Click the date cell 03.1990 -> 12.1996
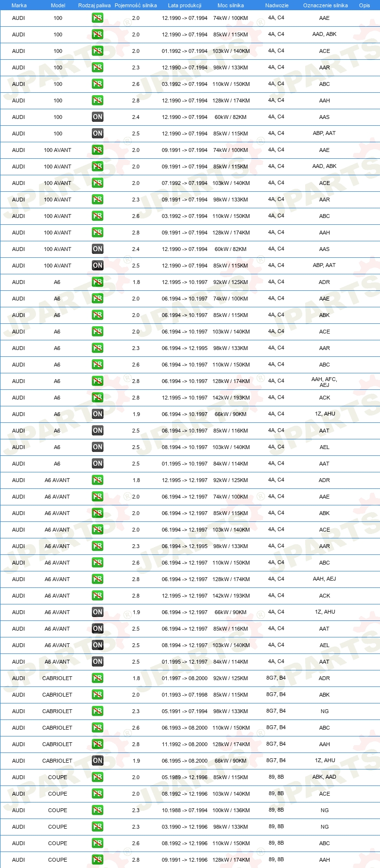Screen dimensions: 380x868 click(185, 827)
